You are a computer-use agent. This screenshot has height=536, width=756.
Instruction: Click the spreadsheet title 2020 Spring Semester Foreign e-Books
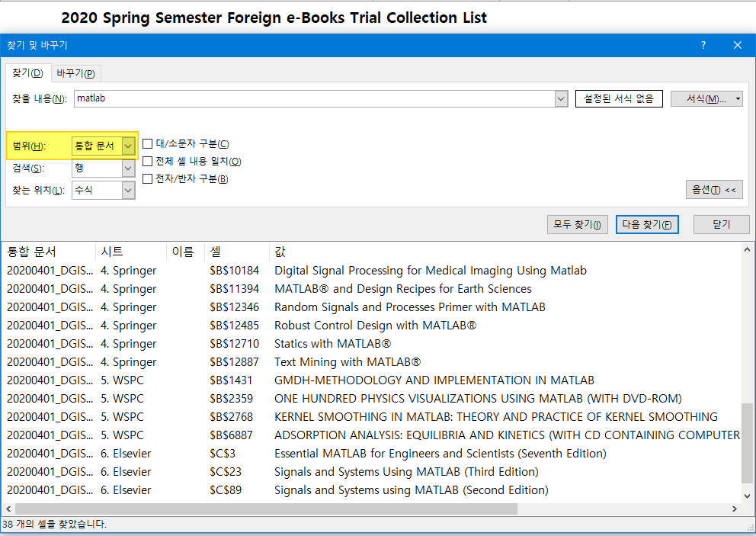click(x=274, y=18)
